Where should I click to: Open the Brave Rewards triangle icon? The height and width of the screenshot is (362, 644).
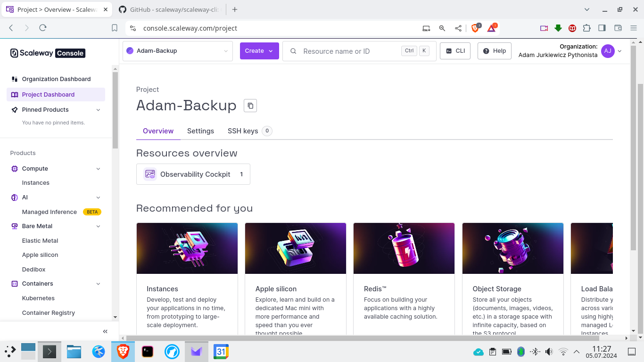[x=492, y=28]
